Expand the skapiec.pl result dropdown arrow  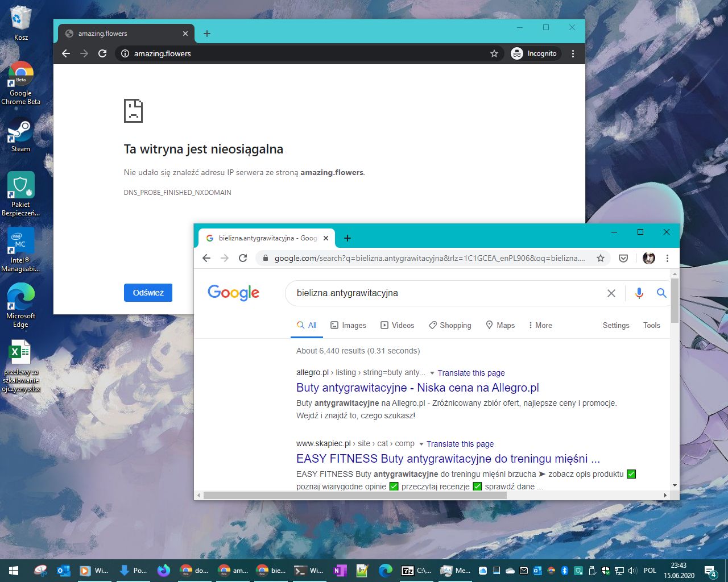click(x=421, y=444)
